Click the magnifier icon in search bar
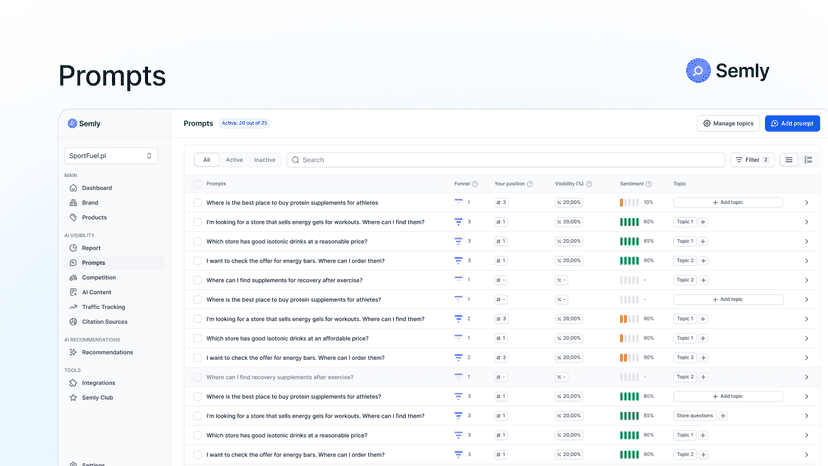 (x=296, y=160)
